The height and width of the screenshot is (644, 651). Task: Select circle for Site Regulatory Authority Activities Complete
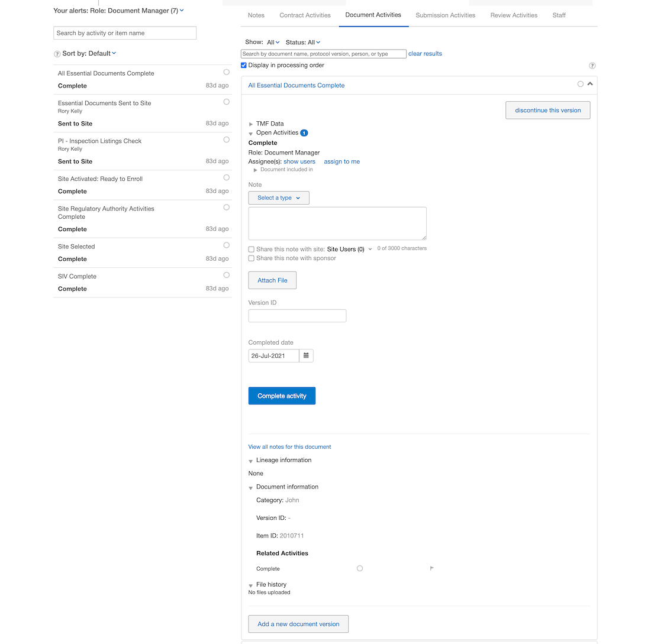[x=226, y=207]
